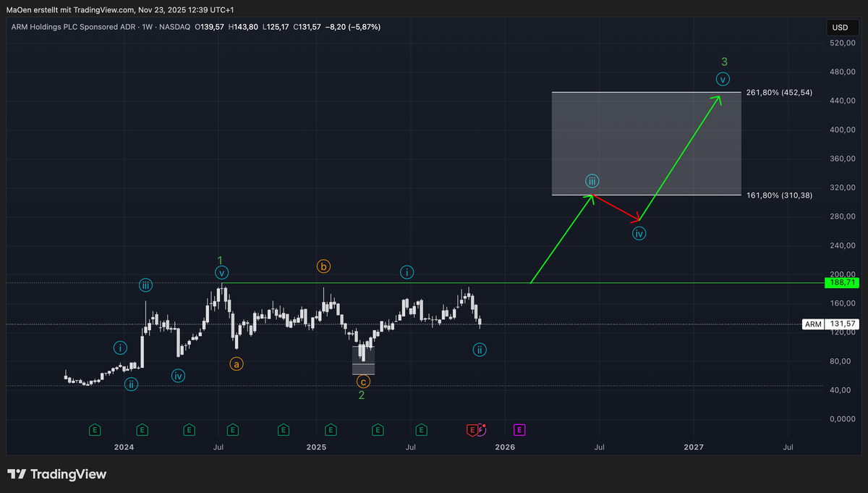Click the pink lightning event marker

click(x=482, y=429)
